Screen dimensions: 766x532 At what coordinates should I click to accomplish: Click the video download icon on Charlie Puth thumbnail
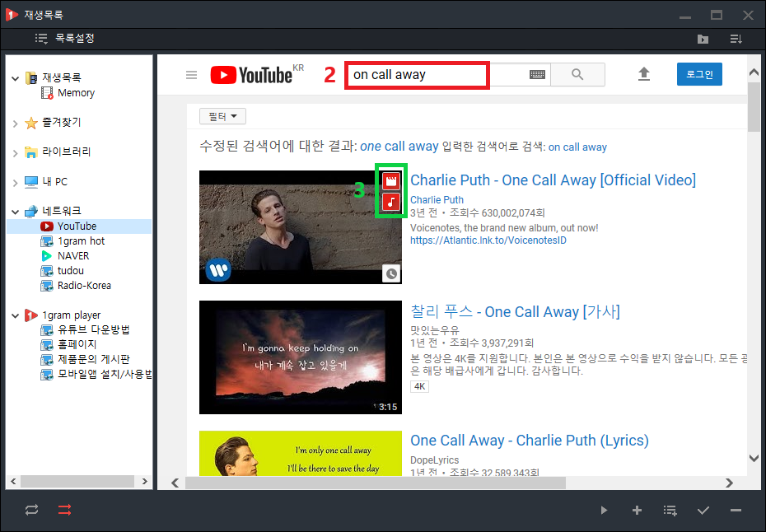coord(390,181)
